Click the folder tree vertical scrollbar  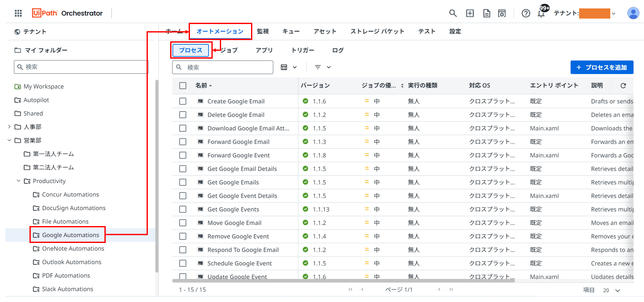pyautogui.click(x=157, y=176)
